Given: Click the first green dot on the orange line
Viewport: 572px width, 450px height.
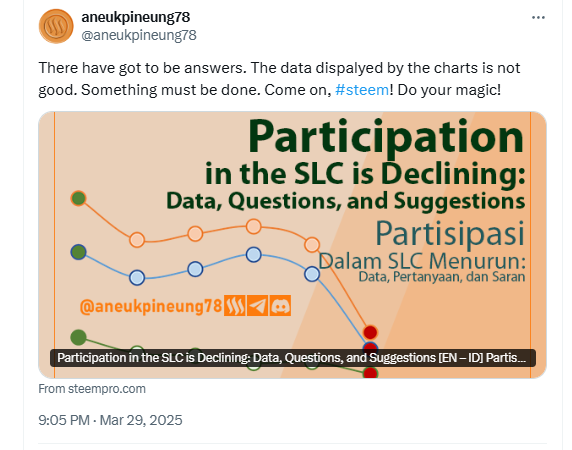Looking at the screenshot, I should pyautogui.click(x=78, y=198).
